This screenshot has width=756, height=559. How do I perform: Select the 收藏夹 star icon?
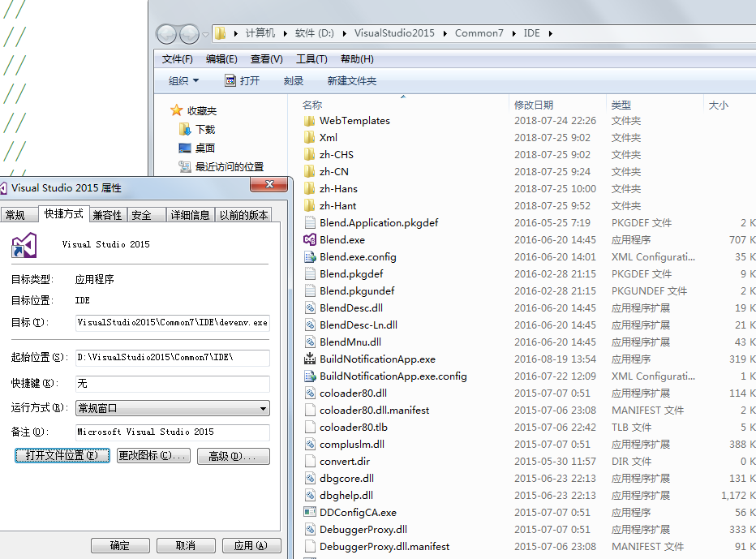coord(177,110)
